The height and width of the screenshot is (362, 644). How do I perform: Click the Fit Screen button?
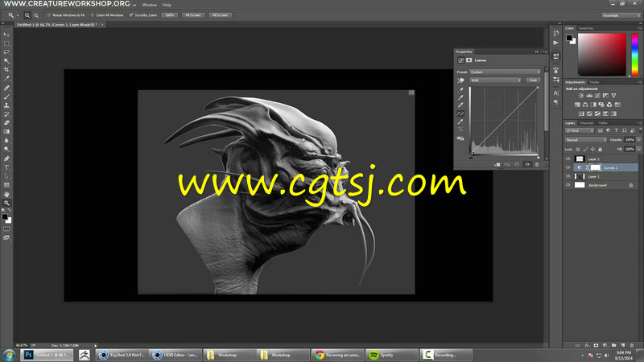[x=193, y=15]
